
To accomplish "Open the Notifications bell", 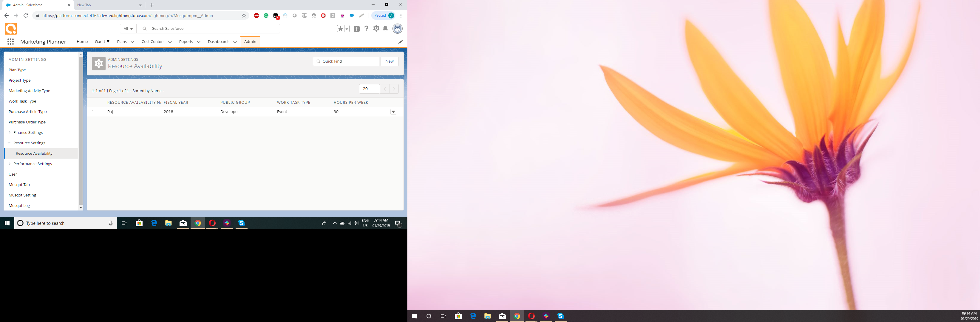I will point(385,29).
